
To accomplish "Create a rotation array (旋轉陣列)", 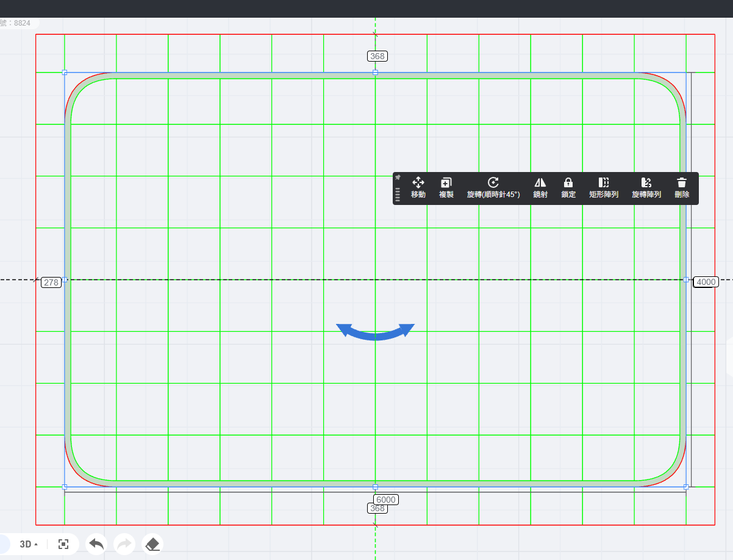I will coord(646,188).
